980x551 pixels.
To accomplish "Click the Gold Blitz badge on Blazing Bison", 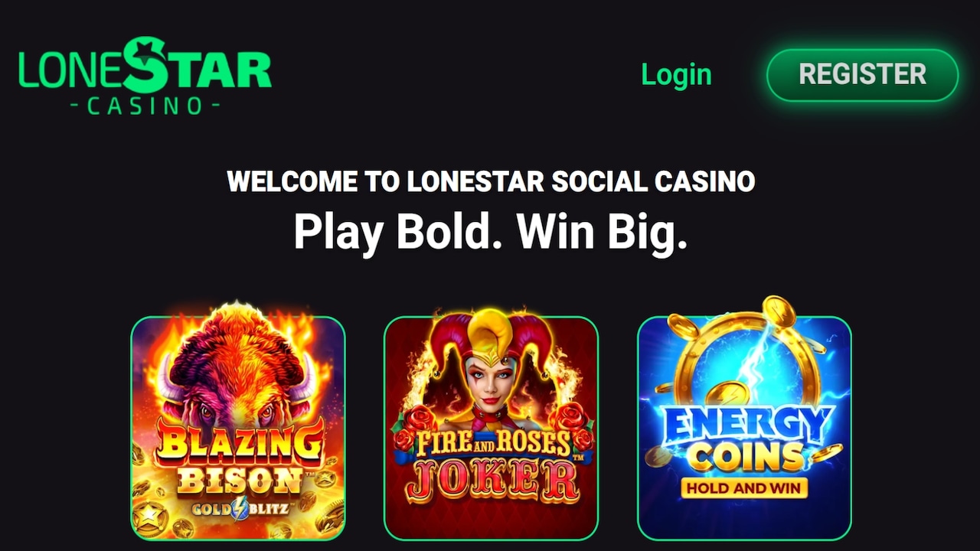I will coord(238,507).
